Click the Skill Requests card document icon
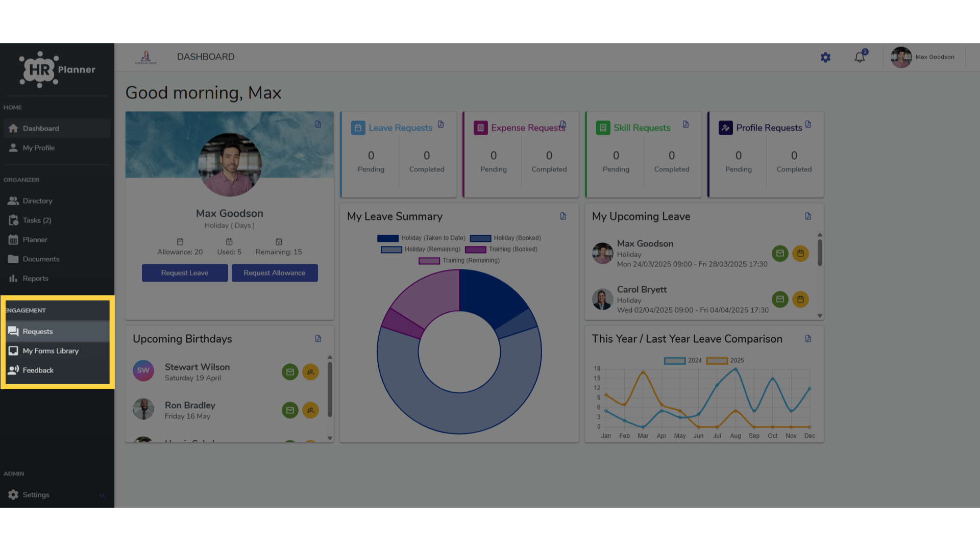 [685, 124]
